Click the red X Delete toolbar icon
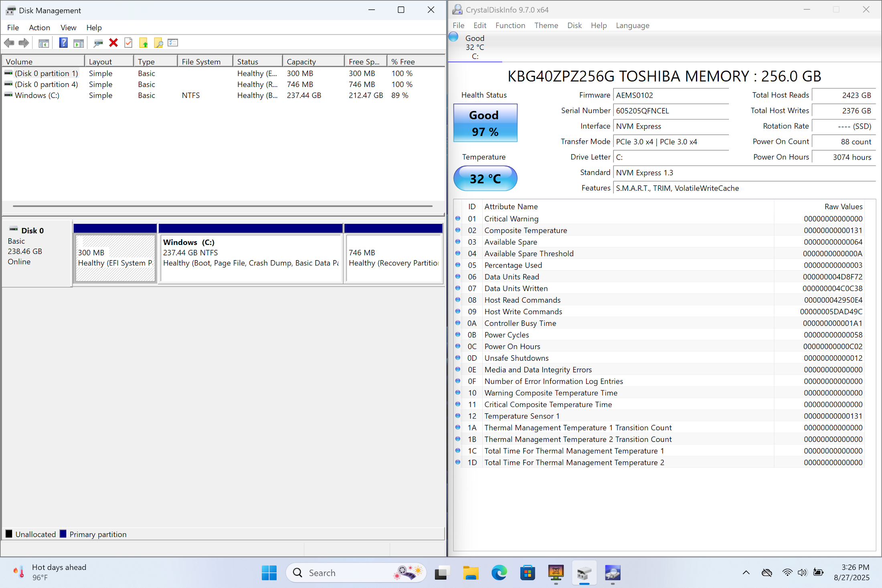Image resolution: width=882 pixels, height=588 pixels. (x=113, y=43)
